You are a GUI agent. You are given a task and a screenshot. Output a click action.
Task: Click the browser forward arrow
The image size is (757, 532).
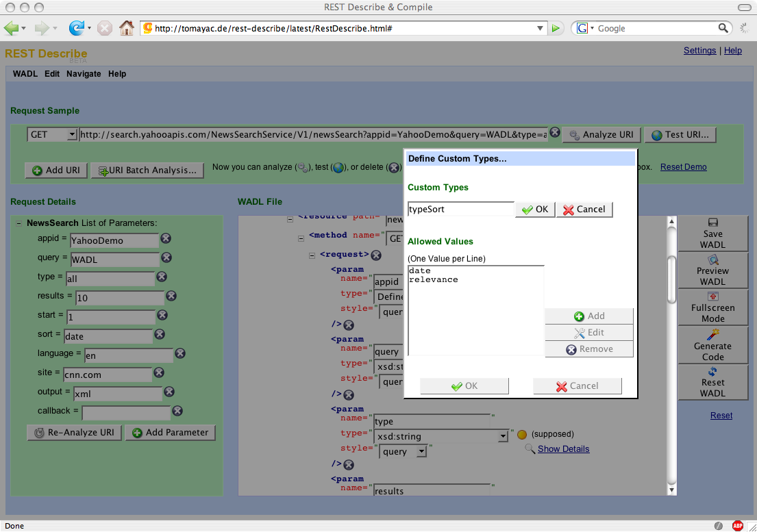[x=42, y=29]
